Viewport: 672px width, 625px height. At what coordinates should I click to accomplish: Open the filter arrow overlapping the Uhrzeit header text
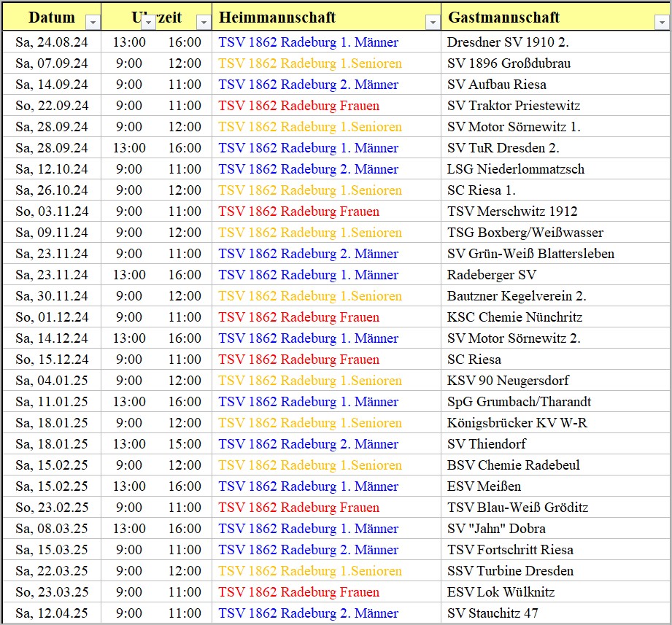click(148, 22)
